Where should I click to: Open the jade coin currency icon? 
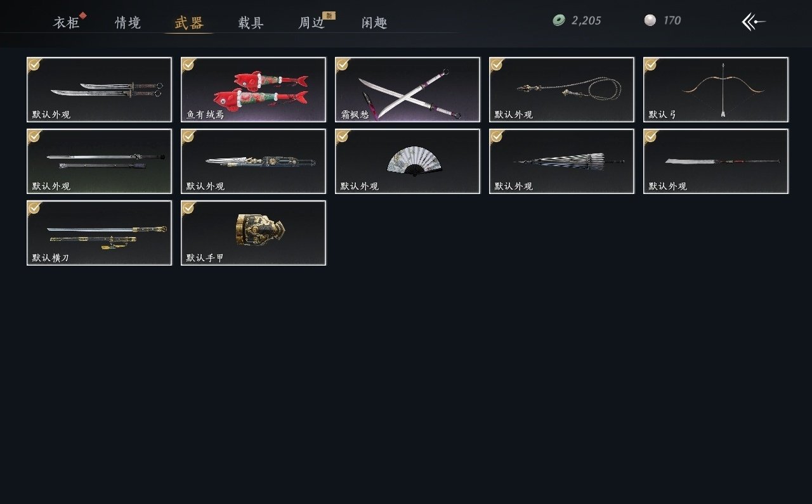click(559, 20)
